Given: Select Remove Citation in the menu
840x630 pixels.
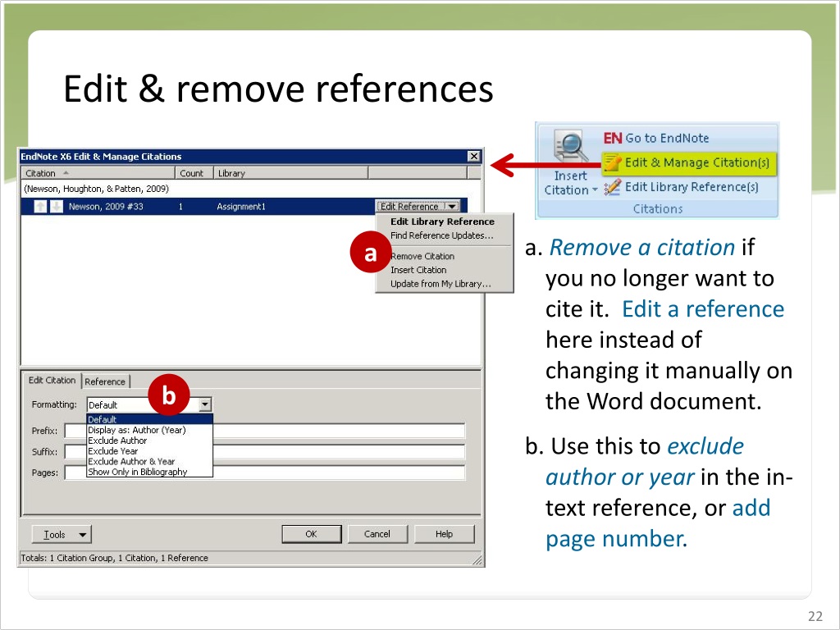Looking at the screenshot, I should 422,256.
